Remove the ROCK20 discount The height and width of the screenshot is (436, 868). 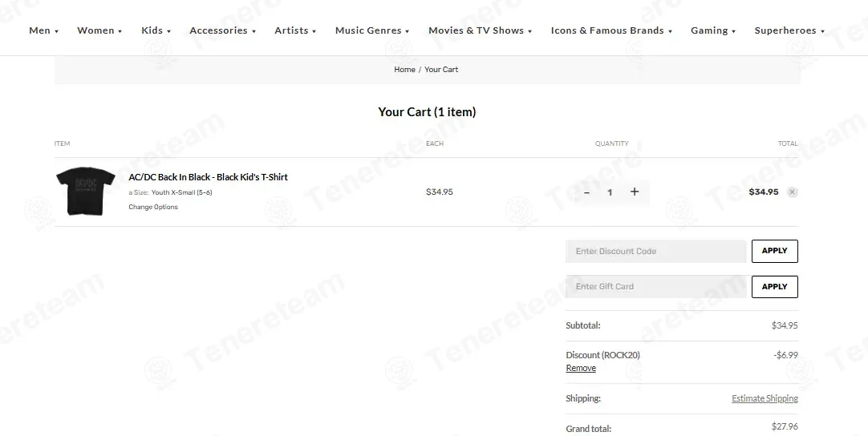click(x=581, y=369)
